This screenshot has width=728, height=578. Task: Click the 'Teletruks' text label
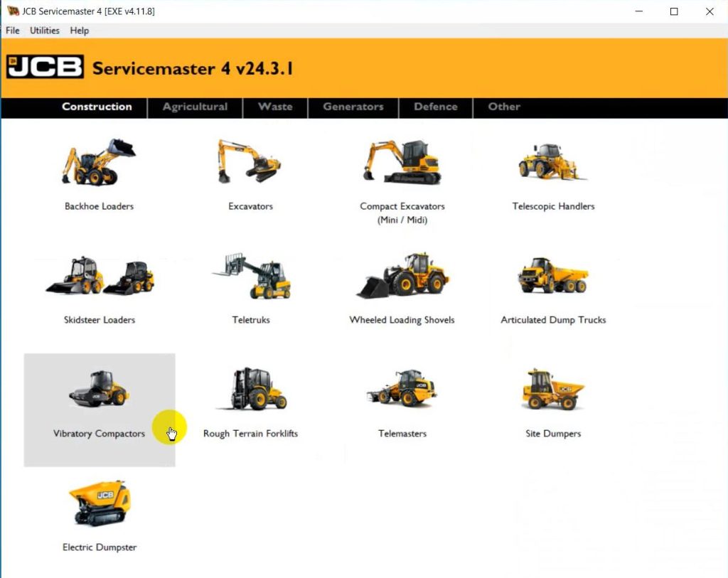tap(251, 320)
